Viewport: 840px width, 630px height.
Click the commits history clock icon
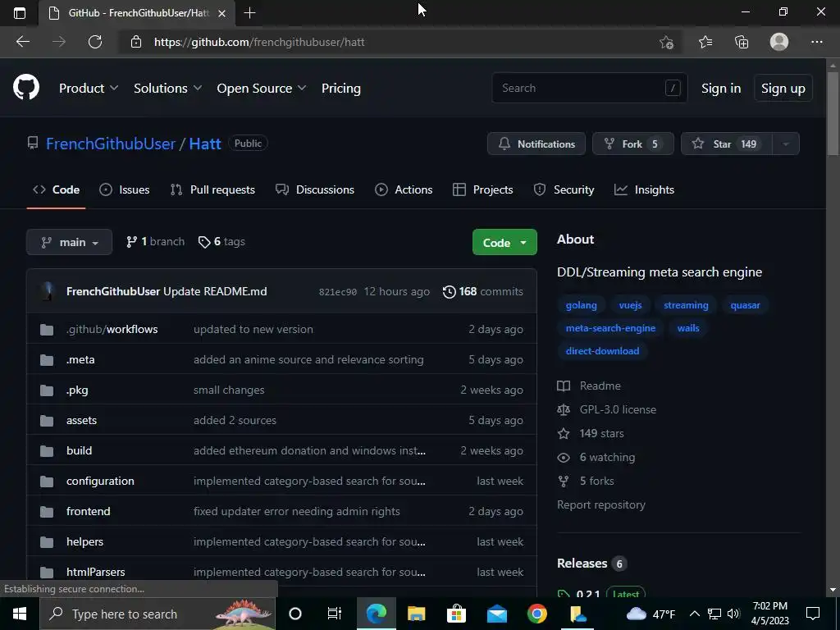(449, 291)
